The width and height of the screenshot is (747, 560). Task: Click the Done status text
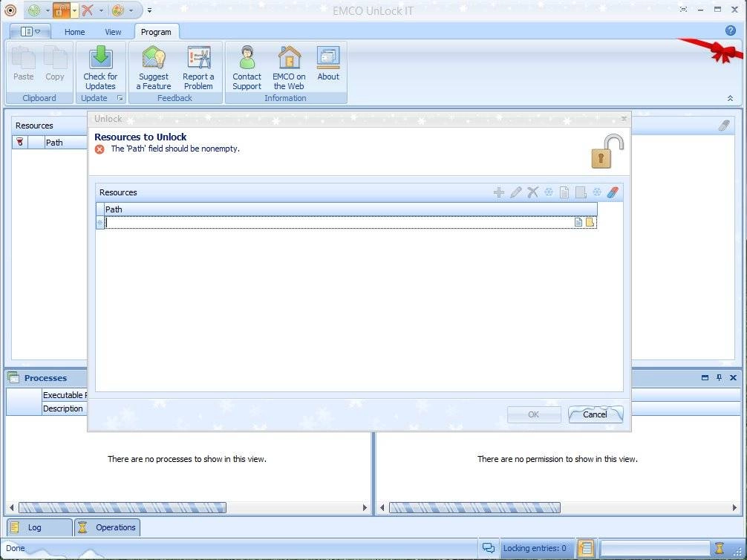pos(16,548)
